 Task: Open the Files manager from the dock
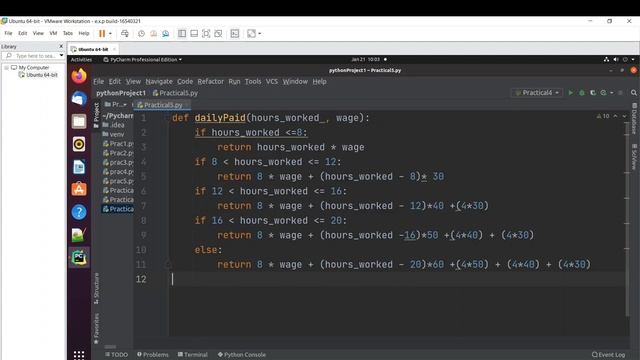point(79,121)
